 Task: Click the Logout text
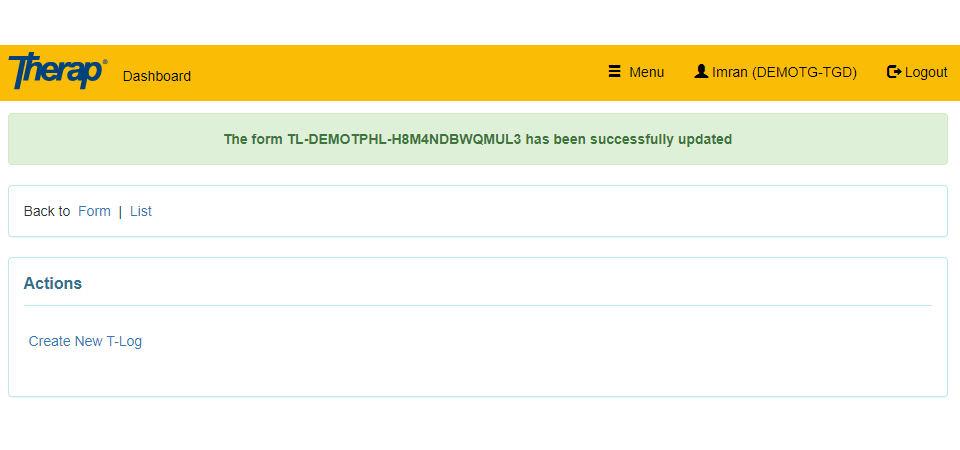click(x=926, y=72)
